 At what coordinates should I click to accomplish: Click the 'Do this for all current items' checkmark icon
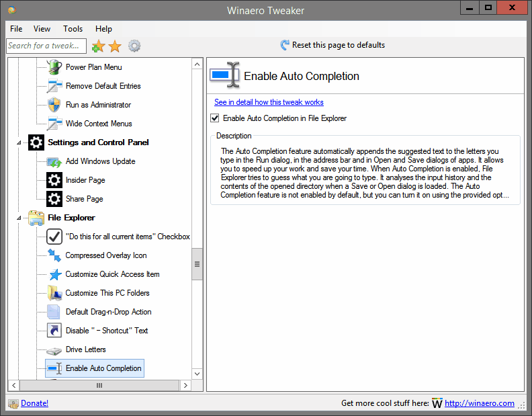54,237
